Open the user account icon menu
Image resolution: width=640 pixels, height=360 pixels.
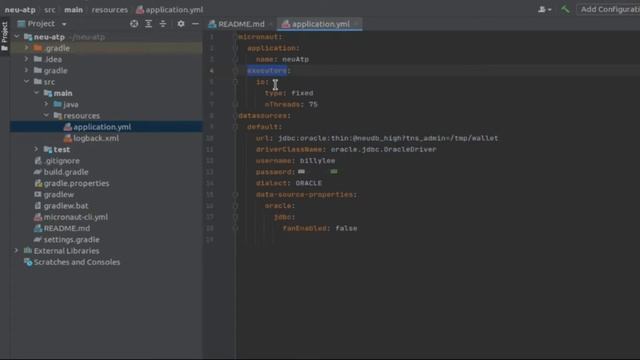click(x=544, y=9)
